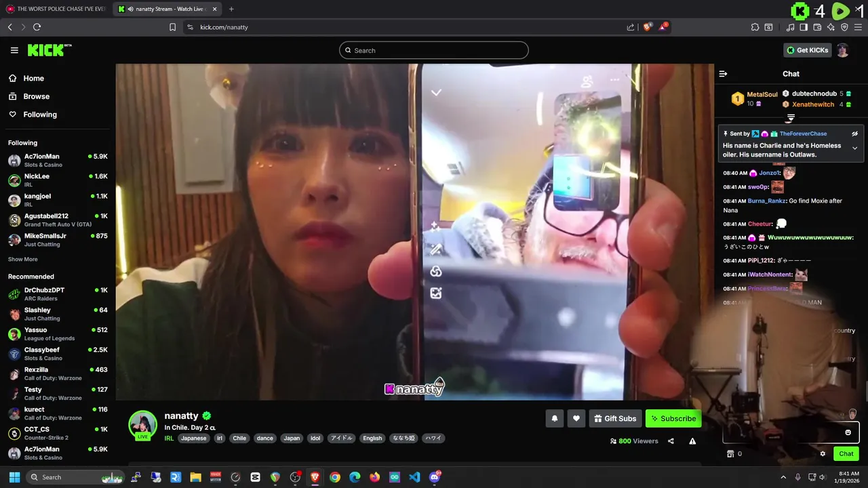Expand pinned message chevron

click(x=854, y=148)
